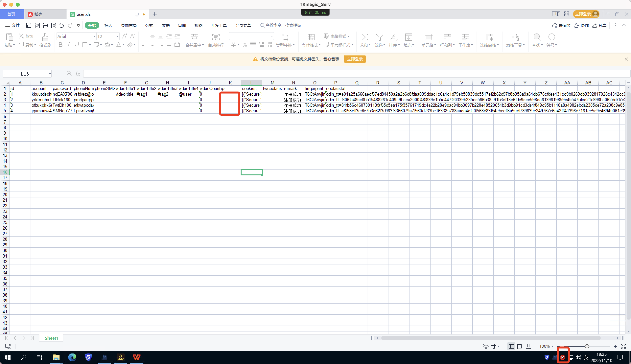
Task: Toggle Italic formatting
Action: click(x=69, y=45)
